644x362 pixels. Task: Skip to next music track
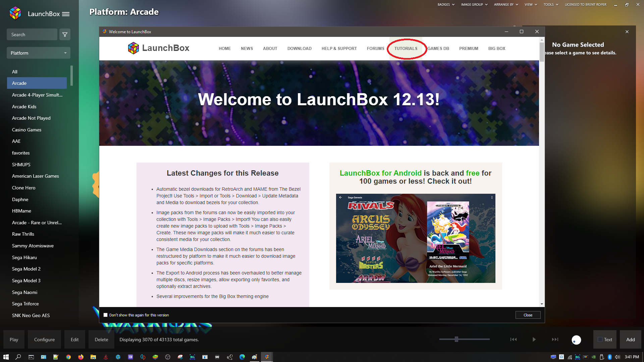click(x=555, y=340)
